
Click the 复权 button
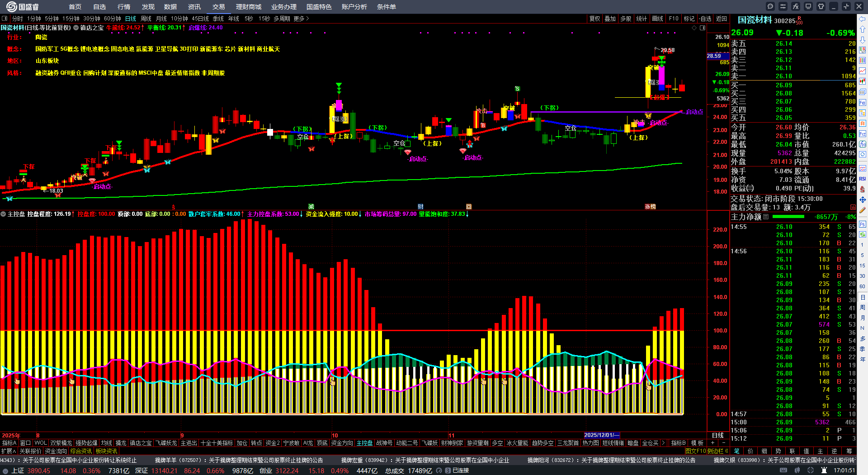pos(595,19)
